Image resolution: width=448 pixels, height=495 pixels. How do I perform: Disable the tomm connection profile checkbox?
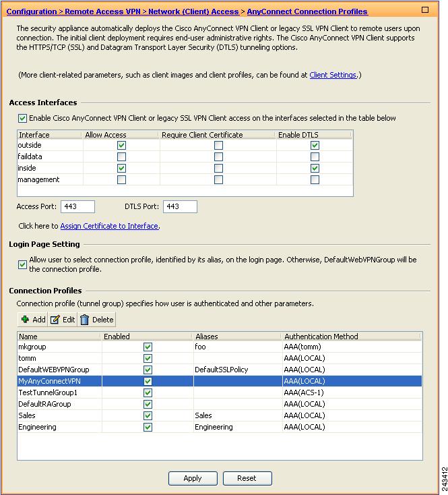tap(148, 358)
